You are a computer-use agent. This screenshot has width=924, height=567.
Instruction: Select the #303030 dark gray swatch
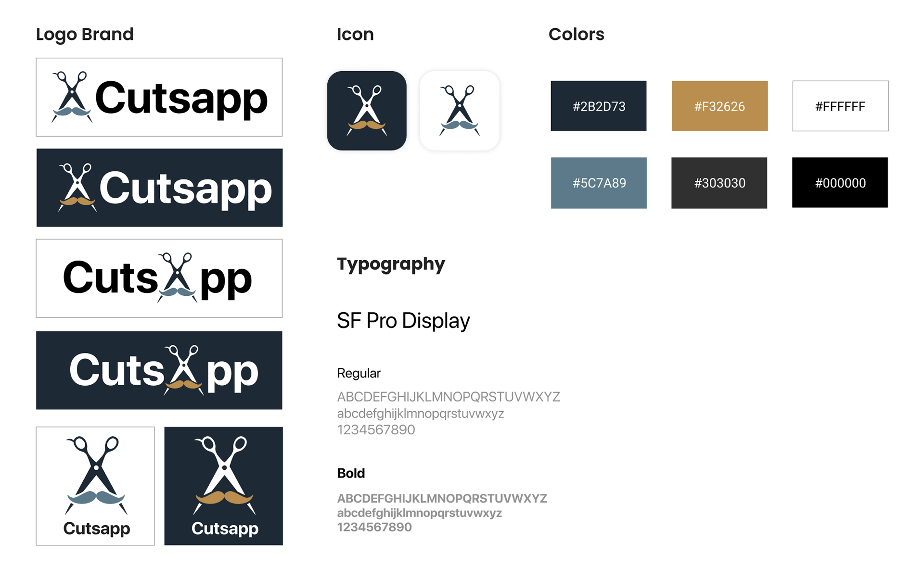pyautogui.click(x=719, y=183)
